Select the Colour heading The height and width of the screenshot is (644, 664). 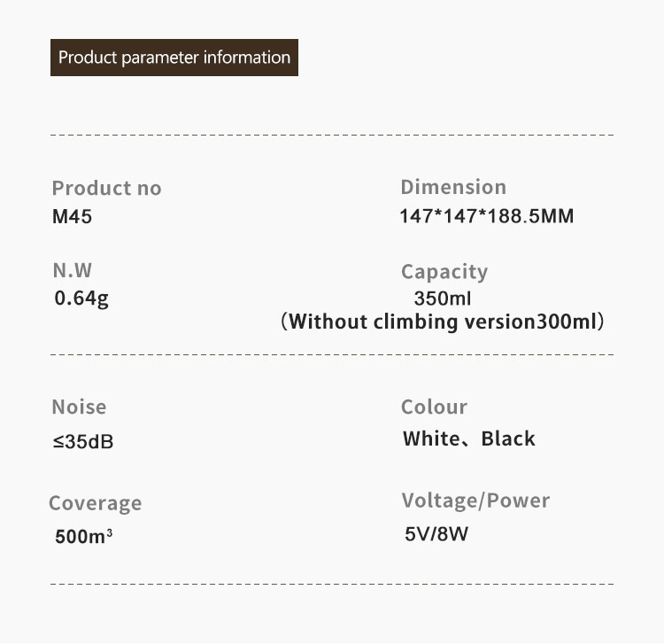click(434, 407)
